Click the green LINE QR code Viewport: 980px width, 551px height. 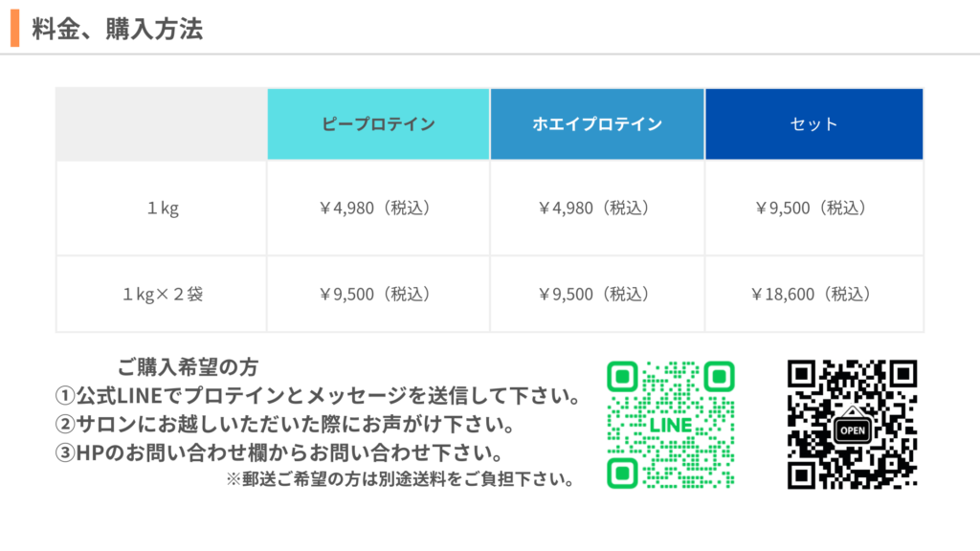[x=670, y=424]
